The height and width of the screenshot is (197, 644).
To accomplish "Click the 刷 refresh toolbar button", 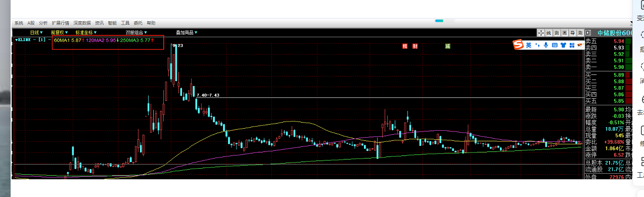I will click(x=580, y=33).
